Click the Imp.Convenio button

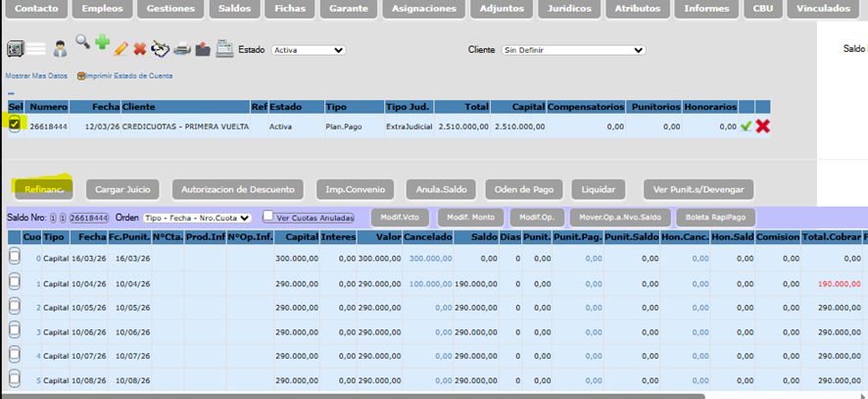click(x=355, y=189)
